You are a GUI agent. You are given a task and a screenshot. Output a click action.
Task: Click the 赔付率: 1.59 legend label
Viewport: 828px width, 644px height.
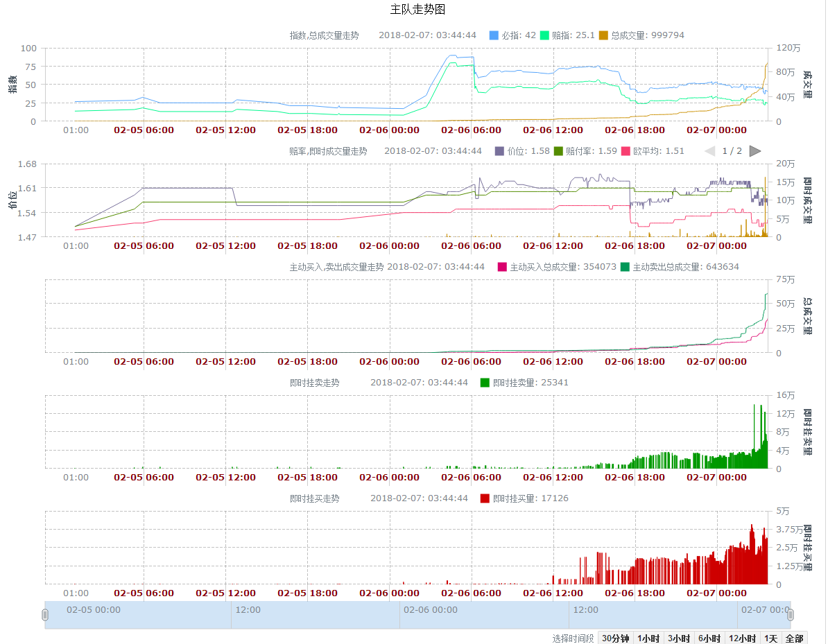(x=592, y=151)
